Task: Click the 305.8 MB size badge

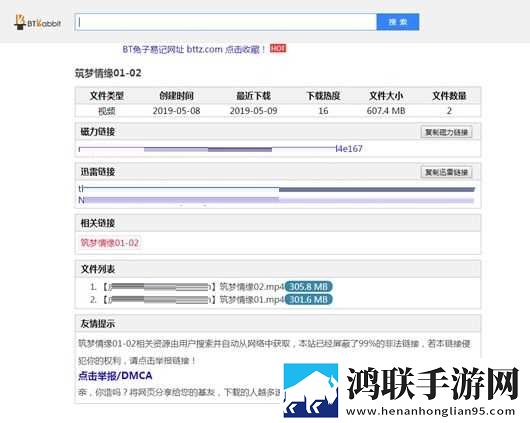Action: coord(309,287)
